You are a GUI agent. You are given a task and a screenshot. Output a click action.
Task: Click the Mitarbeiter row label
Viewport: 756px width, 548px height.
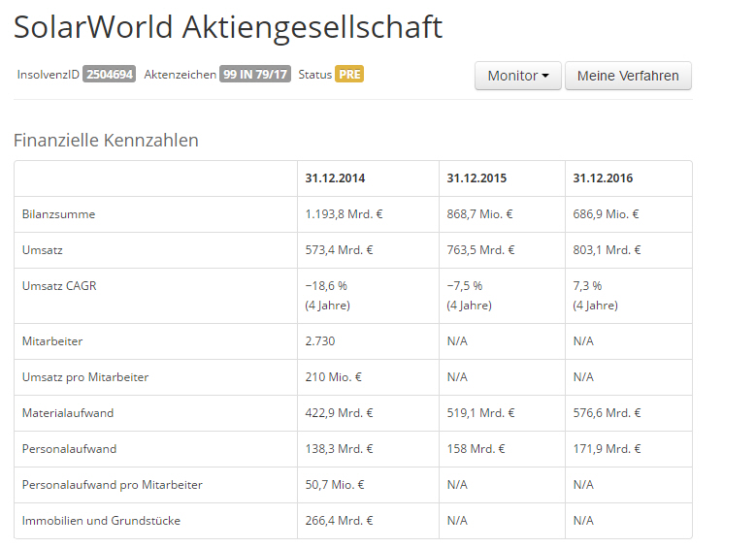(x=52, y=341)
